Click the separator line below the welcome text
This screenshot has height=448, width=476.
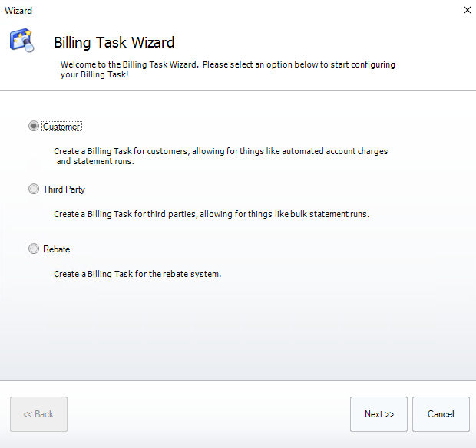pos(238,91)
